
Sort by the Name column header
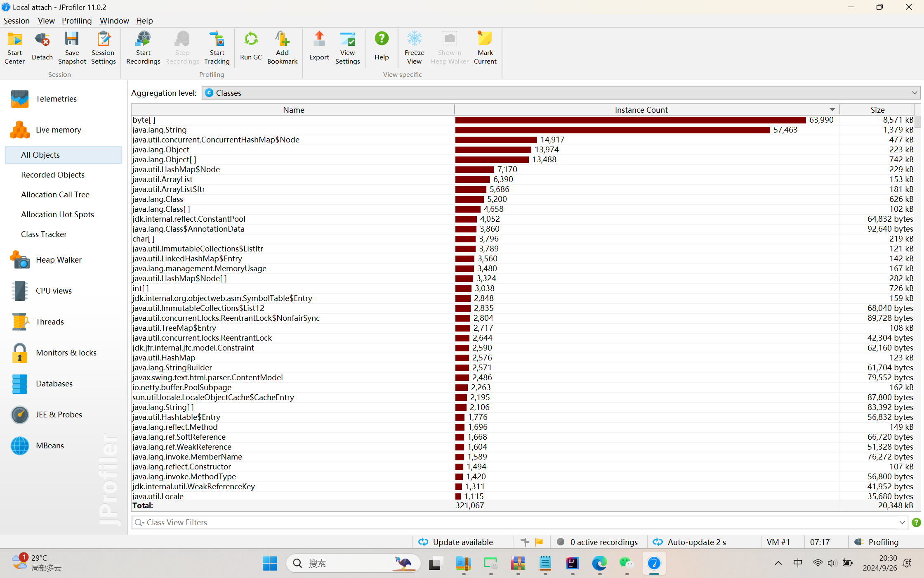pyautogui.click(x=293, y=110)
